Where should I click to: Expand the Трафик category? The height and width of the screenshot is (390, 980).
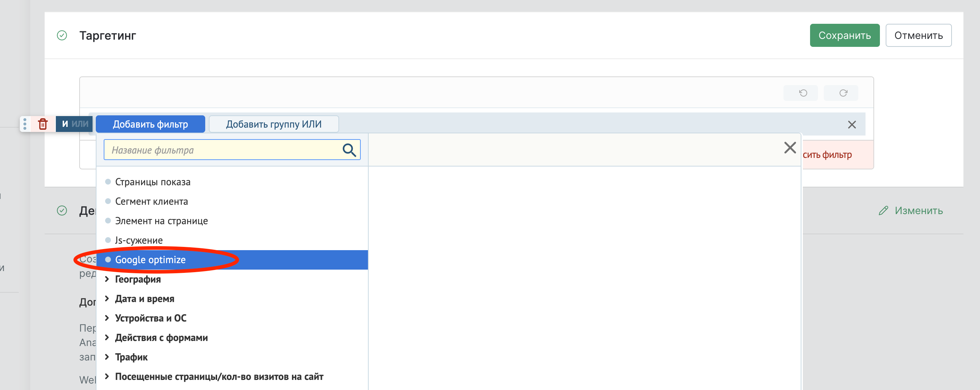[x=107, y=357]
